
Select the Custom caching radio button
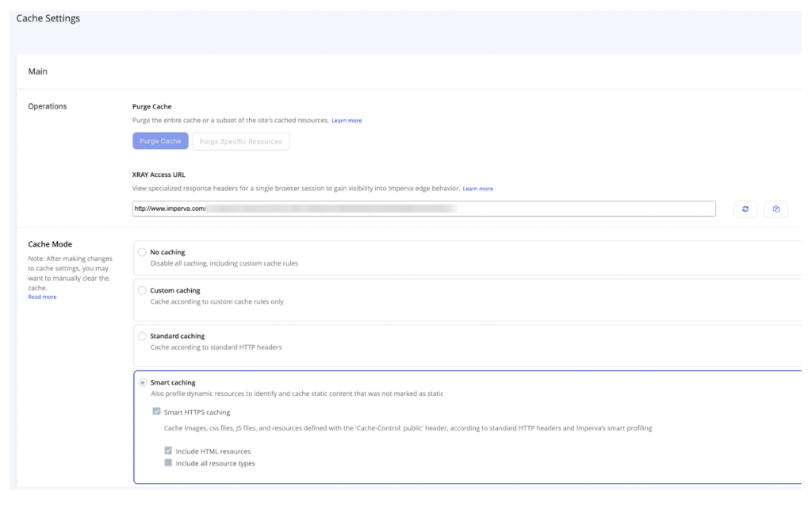point(142,290)
